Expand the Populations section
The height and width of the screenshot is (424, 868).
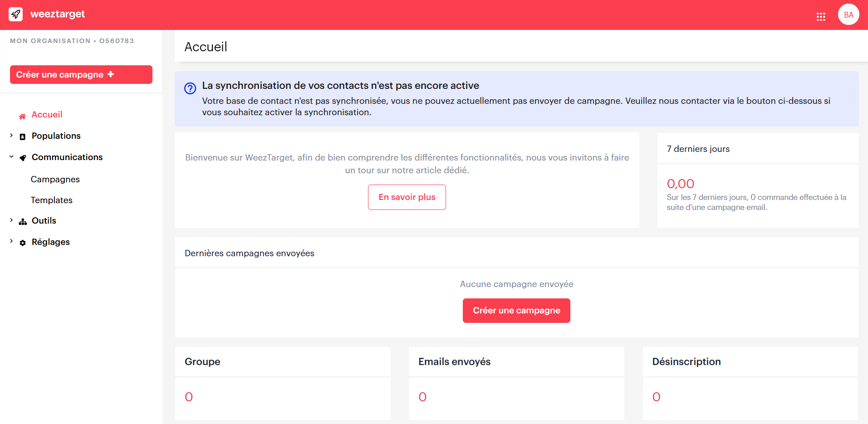click(x=11, y=136)
